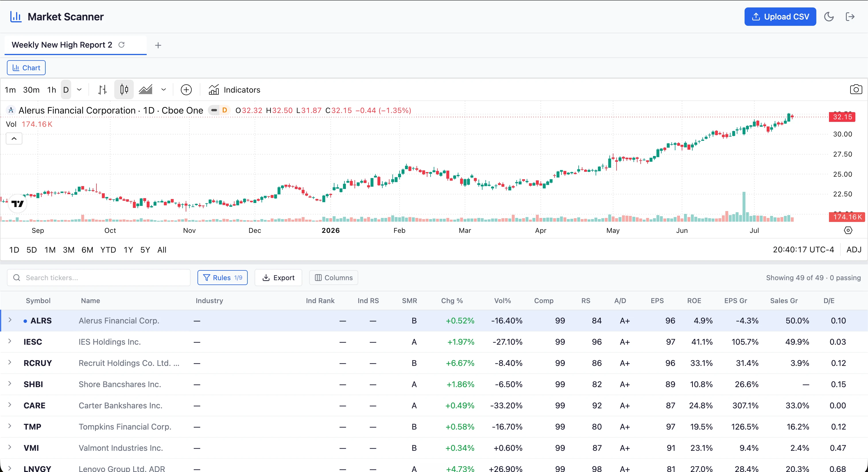The height and width of the screenshot is (472, 868).
Task: Select the 1h chart interval
Action: pyautogui.click(x=52, y=90)
